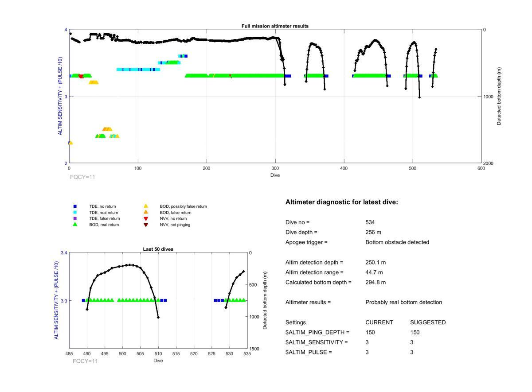
Task: Click 'Probably real bottom detection' result text
Action: tap(403, 303)
